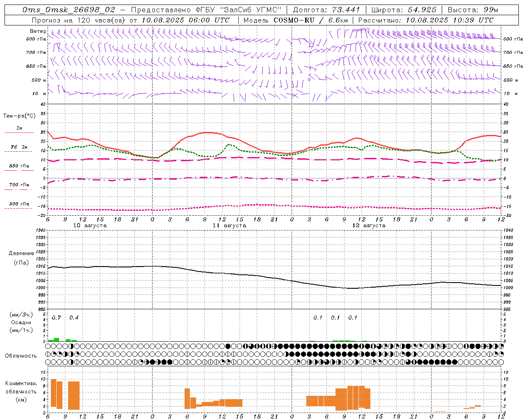
Task: Select the provider text ФГБУ "ЗапСиб УГМС"
Action: 237,9
